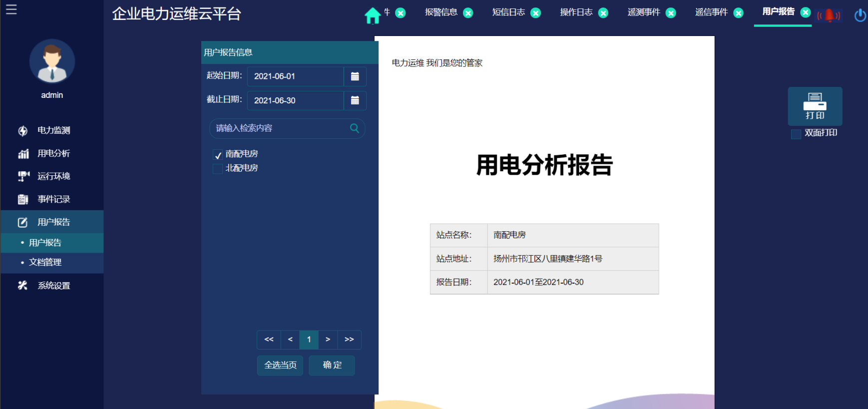
Task: Toggle the hamburger sidebar menu icon
Action: (11, 9)
